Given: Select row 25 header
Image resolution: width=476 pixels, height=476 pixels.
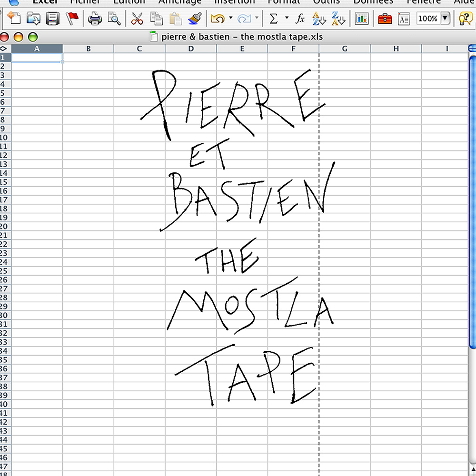Looking at the screenshot, I should 5,271.
